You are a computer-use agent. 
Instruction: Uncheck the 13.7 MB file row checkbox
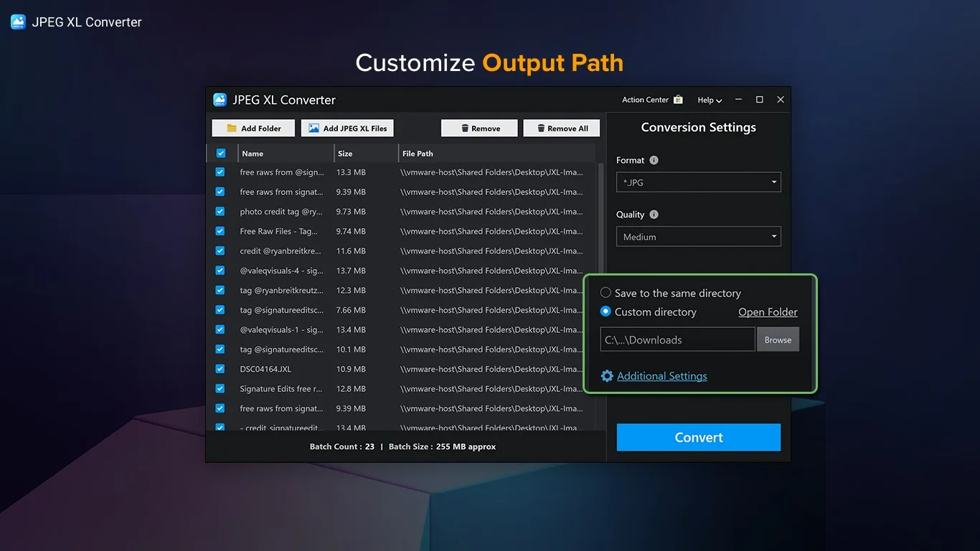click(x=220, y=270)
